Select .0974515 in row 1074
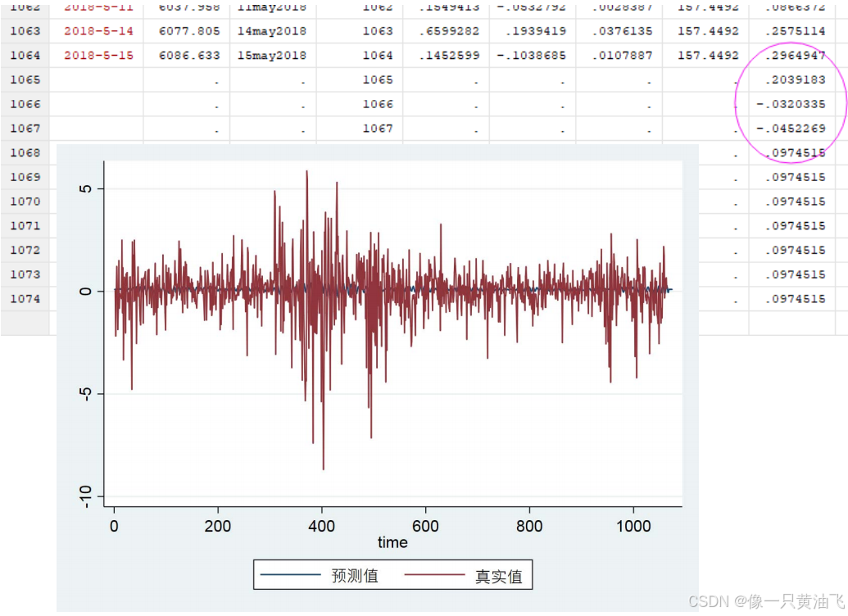Image resolution: width=848 pixels, height=616 pixels. click(x=795, y=298)
